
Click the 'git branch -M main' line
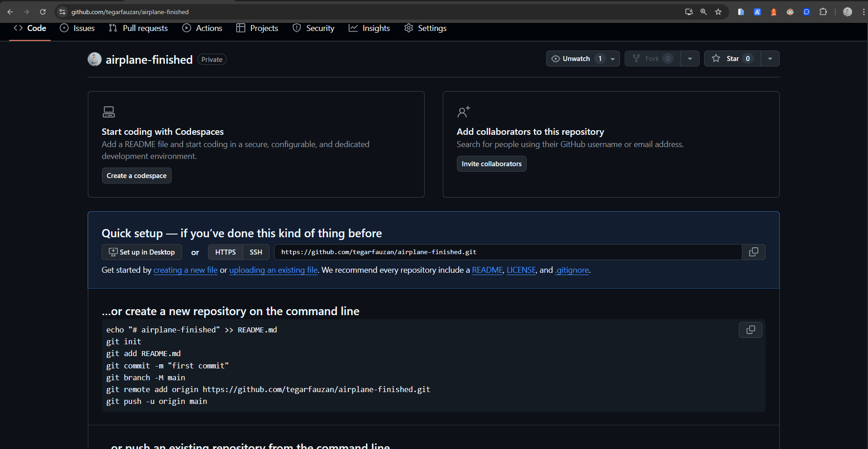[x=146, y=378]
